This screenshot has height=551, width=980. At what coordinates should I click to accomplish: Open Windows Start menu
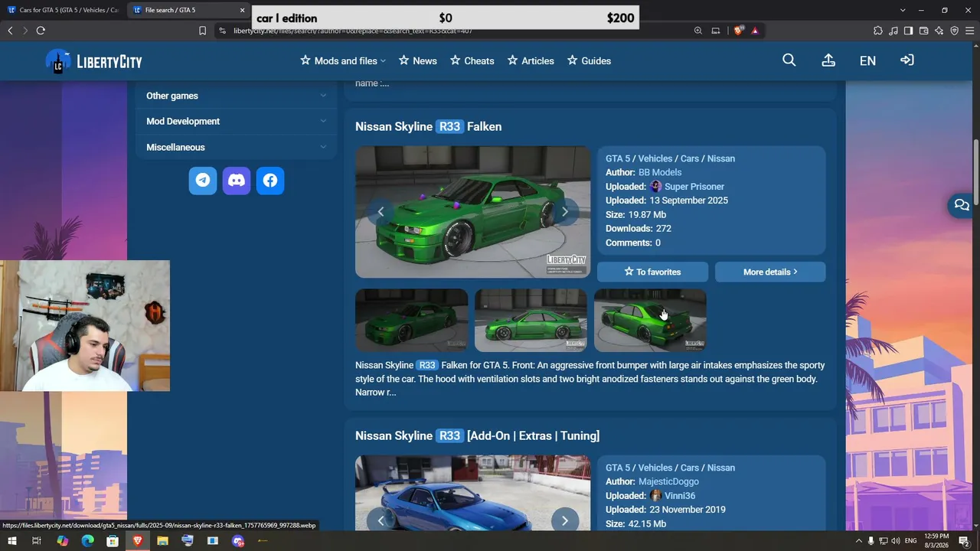pos(11,541)
